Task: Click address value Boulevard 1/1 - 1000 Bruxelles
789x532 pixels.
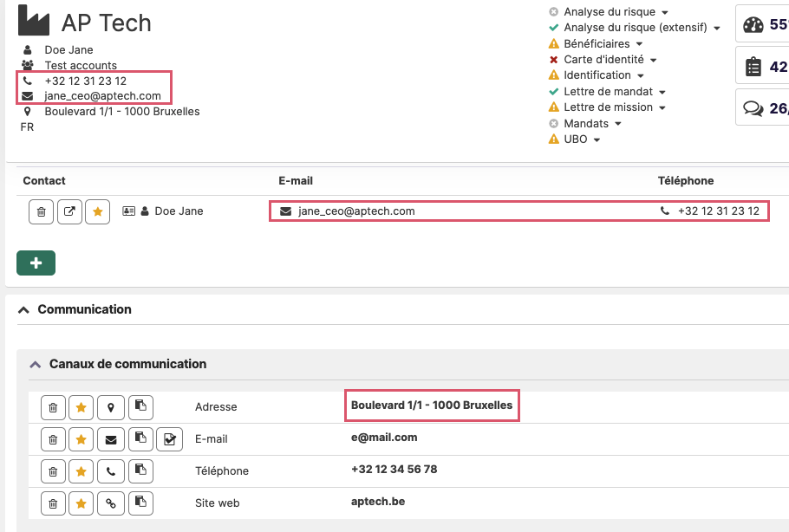Action: (432, 405)
